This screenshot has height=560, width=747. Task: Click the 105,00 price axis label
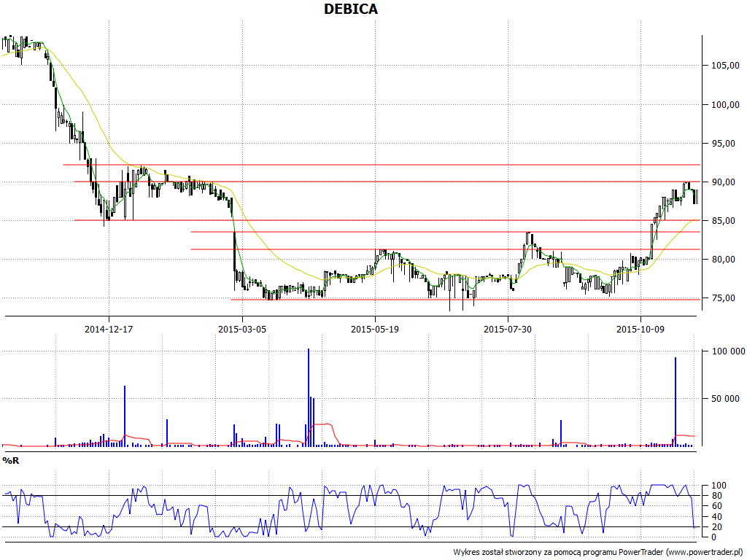(x=726, y=65)
